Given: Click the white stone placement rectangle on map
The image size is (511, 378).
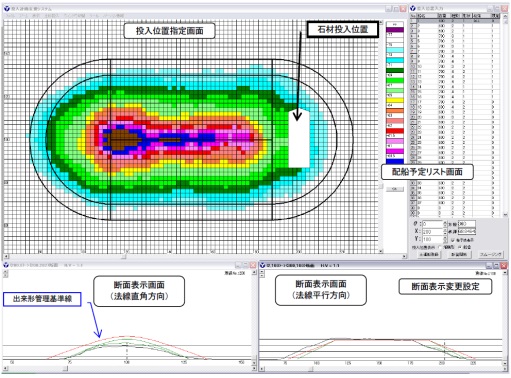Looking at the screenshot, I should (299, 139).
